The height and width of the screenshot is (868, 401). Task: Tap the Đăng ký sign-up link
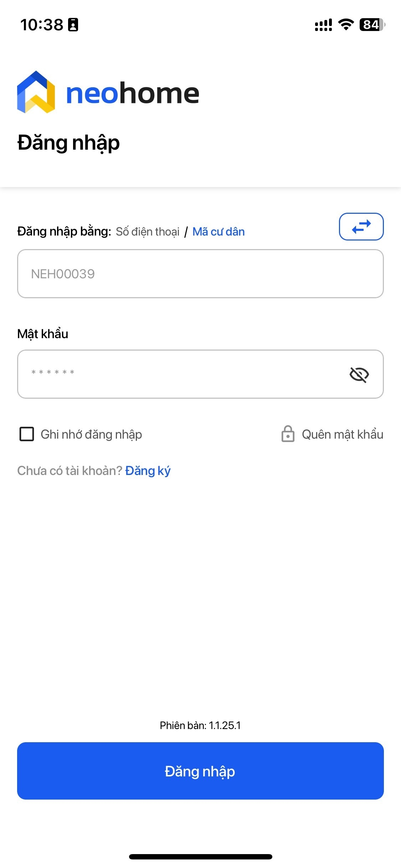point(148,471)
